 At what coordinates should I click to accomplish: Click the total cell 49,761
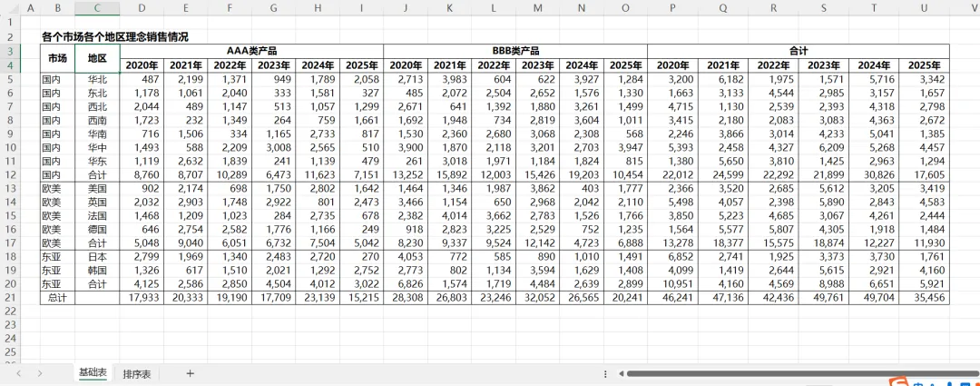coord(824,298)
